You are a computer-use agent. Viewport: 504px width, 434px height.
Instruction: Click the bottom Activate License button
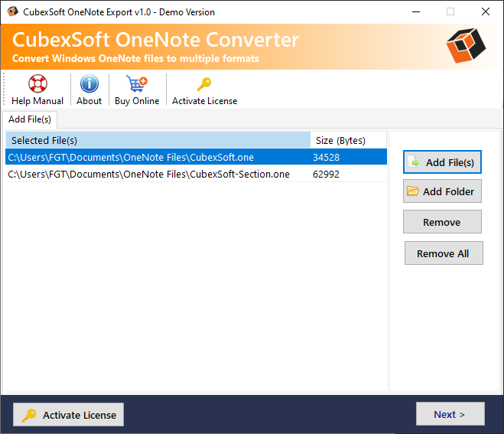[69, 415]
